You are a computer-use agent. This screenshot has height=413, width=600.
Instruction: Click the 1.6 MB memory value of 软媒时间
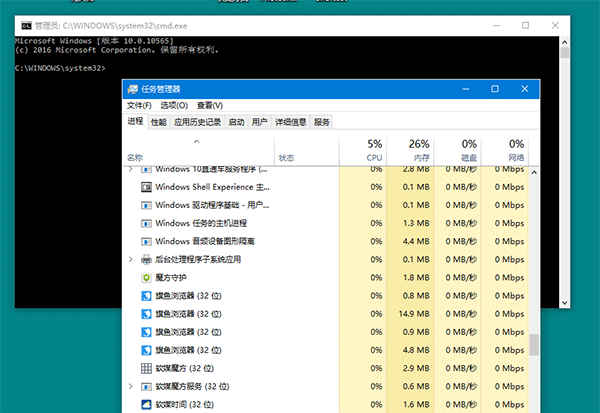[416, 405]
